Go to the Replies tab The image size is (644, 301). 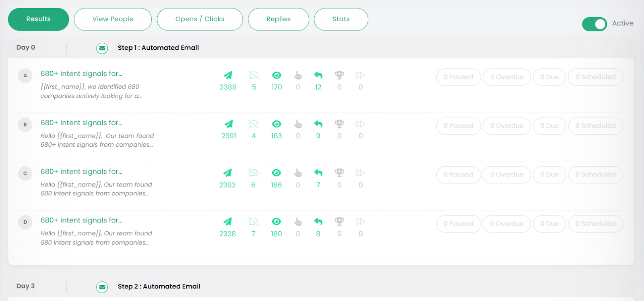(278, 19)
